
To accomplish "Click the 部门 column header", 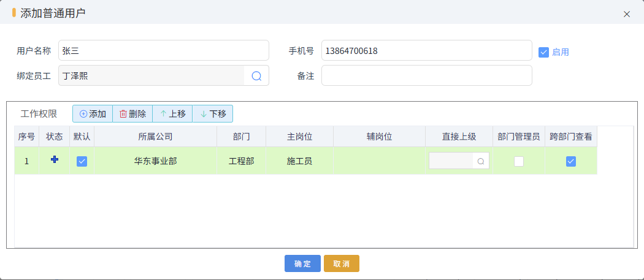I will (x=241, y=137).
